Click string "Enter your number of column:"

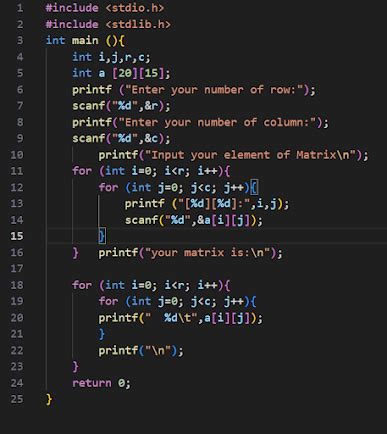(x=217, y=122)
